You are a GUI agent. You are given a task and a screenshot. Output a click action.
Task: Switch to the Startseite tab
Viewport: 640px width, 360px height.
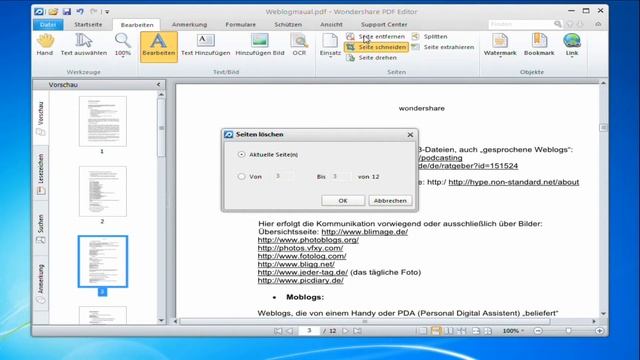coord(88,25)
